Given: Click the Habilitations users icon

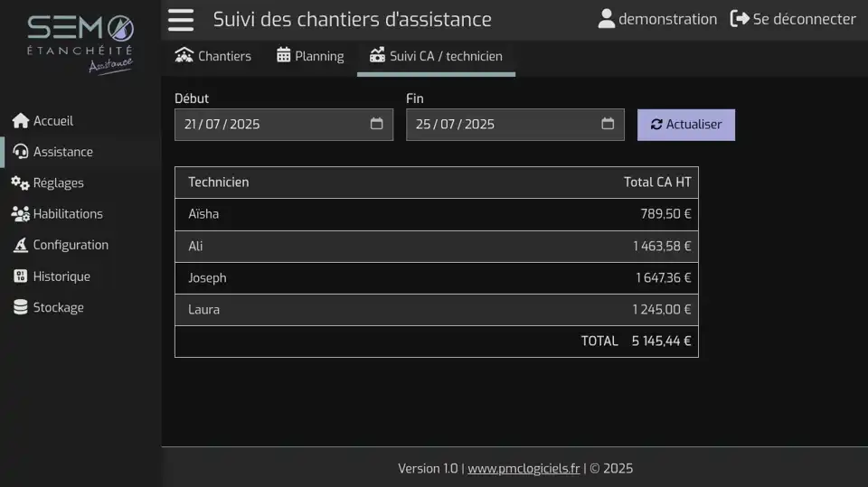Looking at the screenshot, I should [x=20, y=214].
